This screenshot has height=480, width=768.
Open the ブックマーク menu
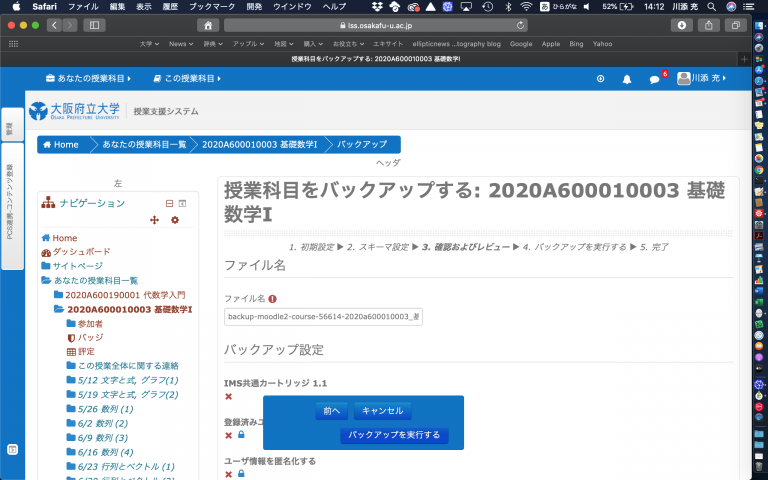click(x=212, y=7)
